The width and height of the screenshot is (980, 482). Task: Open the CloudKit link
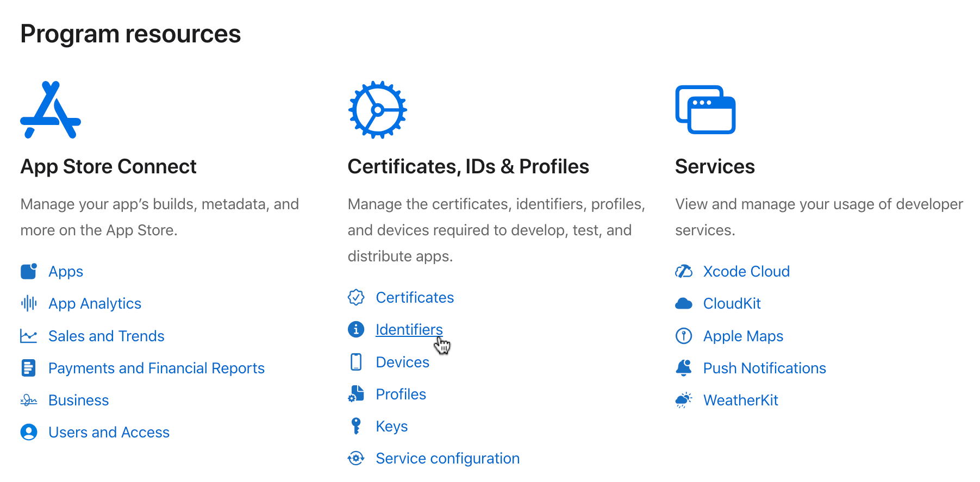coord(732,303)
